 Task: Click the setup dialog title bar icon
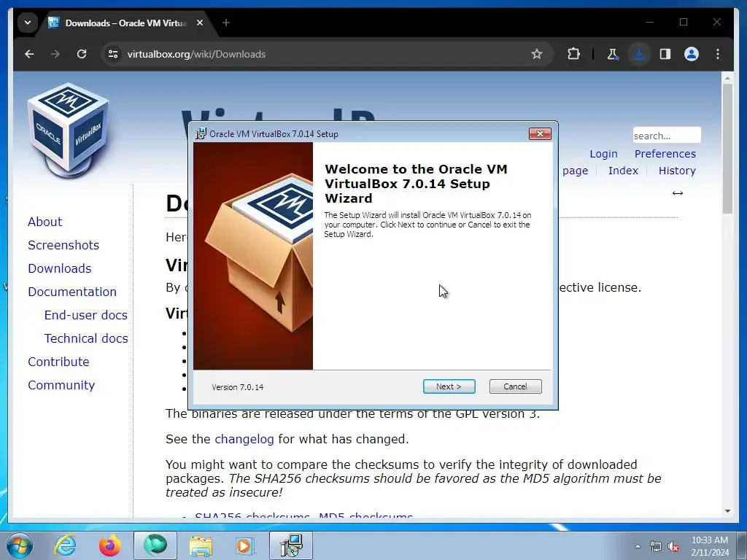pyautogui.click(x=201, y=134)
